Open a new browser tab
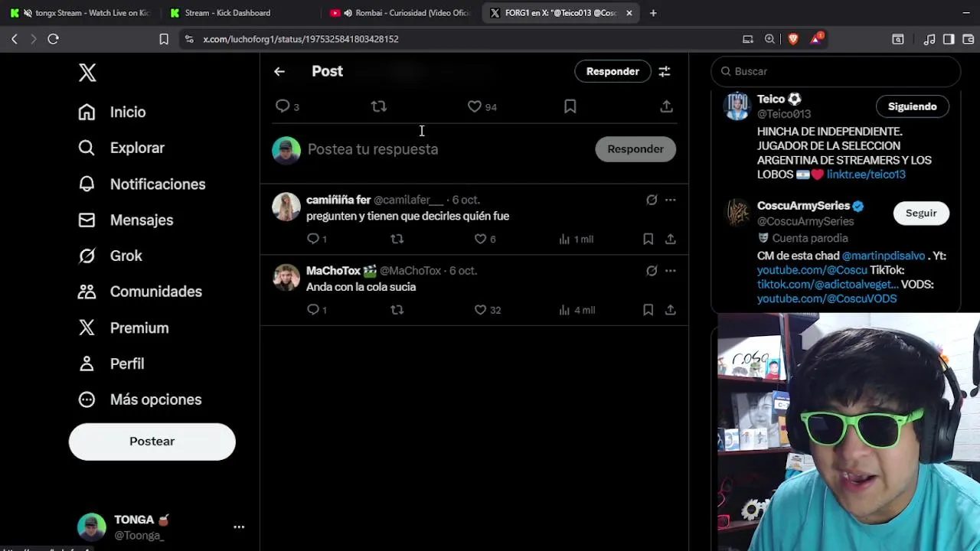The image size is (980, 551). tap(653, 13)
